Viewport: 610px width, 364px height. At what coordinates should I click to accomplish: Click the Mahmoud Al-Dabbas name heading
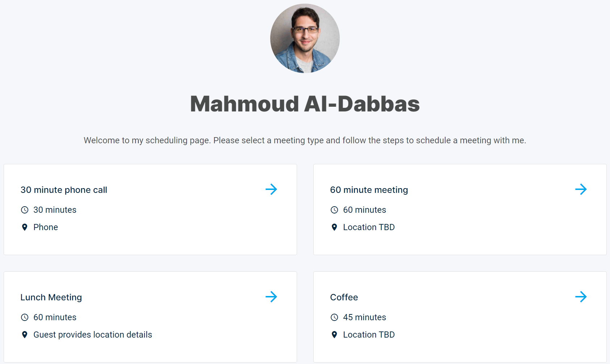[305, 104]
